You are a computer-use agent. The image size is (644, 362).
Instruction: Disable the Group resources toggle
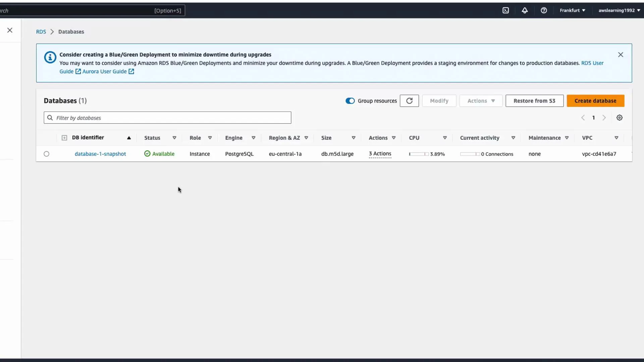[x=350, y=101]
